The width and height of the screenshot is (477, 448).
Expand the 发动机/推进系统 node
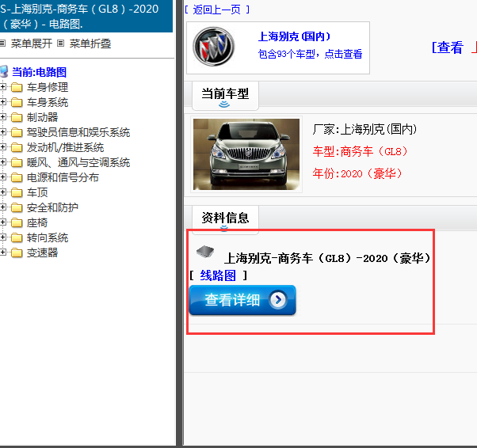coord(2,146)
